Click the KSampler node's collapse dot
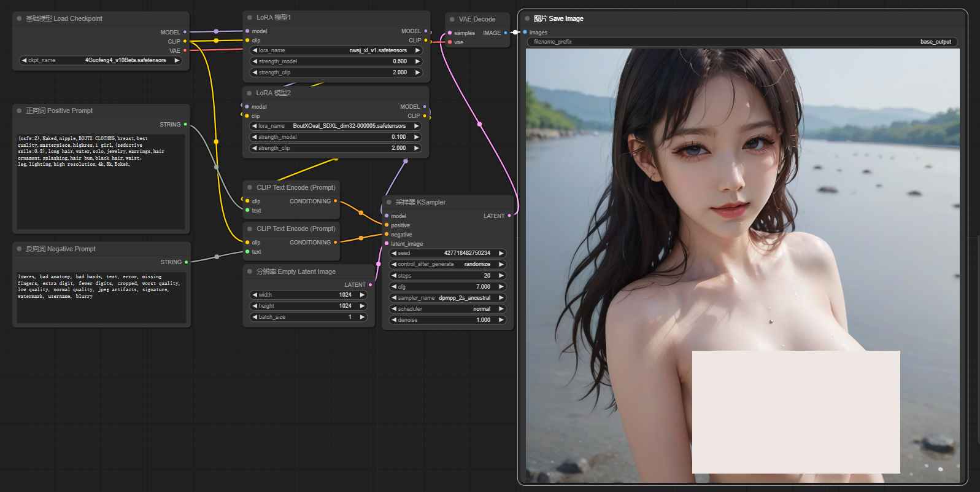The image size is (980, 492). [389, 202]
